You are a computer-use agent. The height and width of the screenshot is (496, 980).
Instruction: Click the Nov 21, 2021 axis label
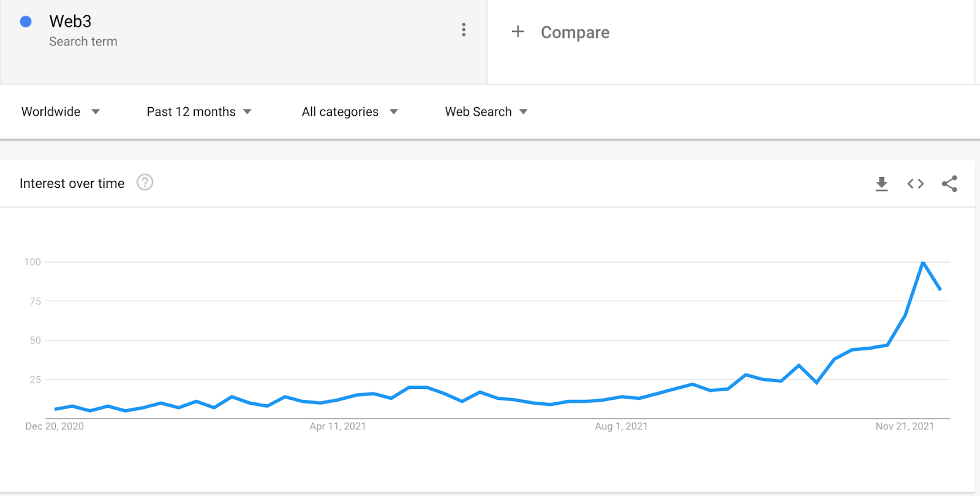(904, 426)
